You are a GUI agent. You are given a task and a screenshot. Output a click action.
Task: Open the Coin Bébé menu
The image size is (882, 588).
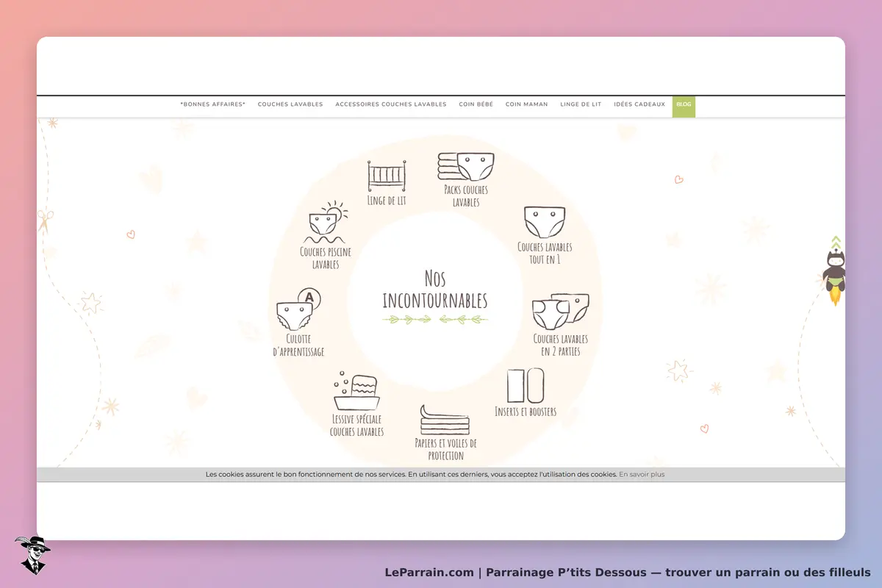pos(476,104)
